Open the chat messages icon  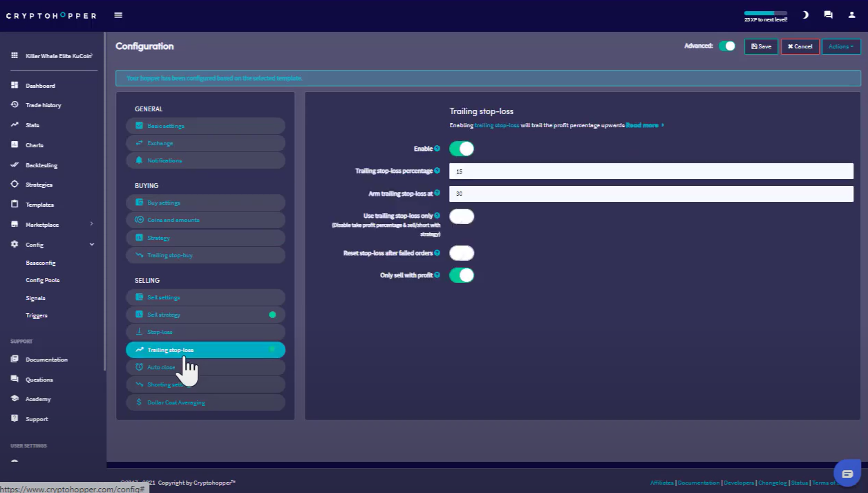point(828,15)
